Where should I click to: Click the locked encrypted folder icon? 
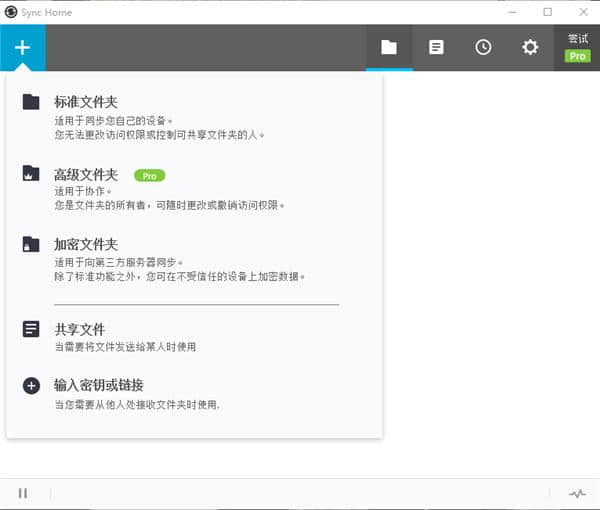click(x=31, y=245)
